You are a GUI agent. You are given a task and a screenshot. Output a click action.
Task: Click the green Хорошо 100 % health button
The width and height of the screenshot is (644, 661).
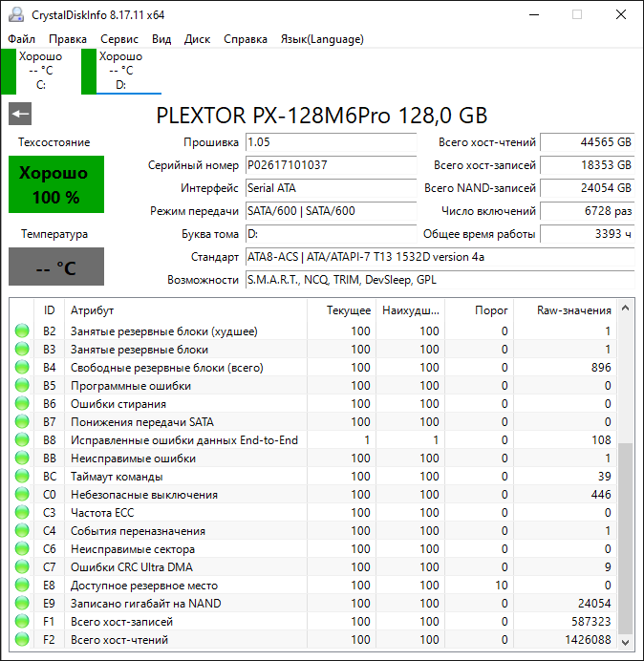coord(56,184)
